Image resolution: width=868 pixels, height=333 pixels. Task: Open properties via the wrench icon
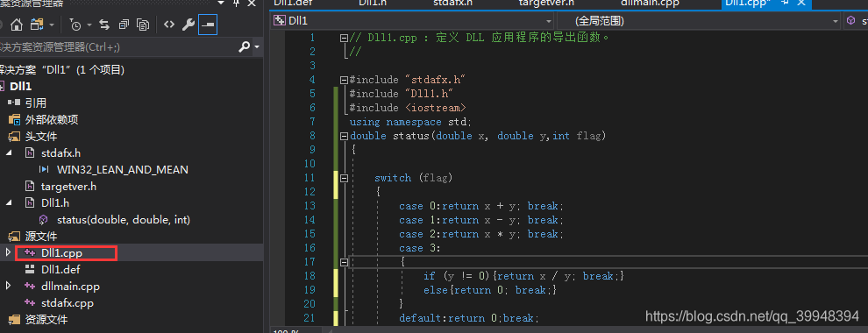(189, 25)
